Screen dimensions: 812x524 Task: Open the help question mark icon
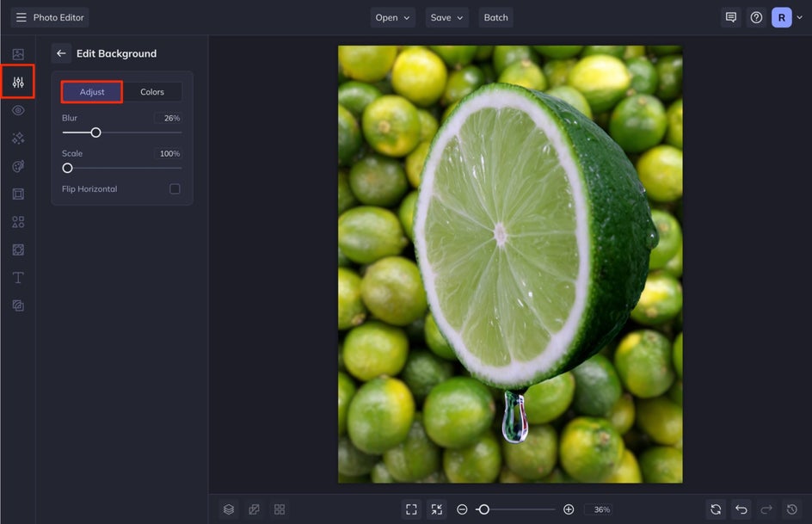[x=756, y=17]
